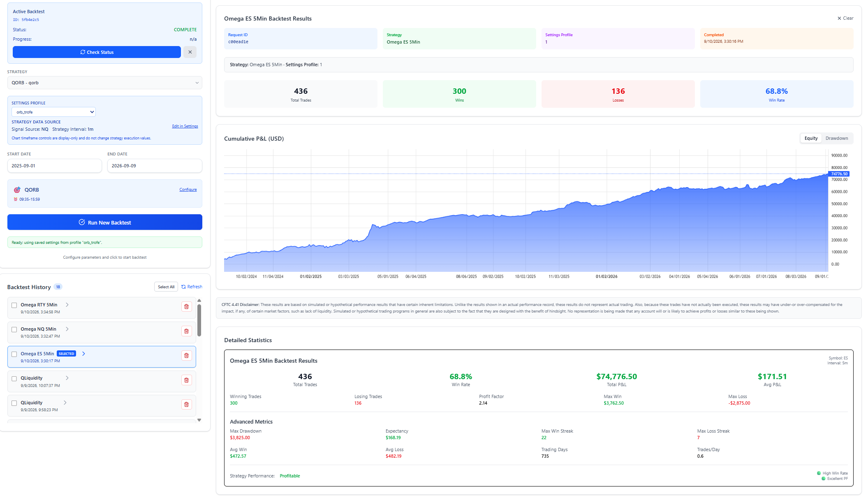This screenshot has height=498, width=868.
Task: Click the Check Status button
Action: (x=97, y=52)
